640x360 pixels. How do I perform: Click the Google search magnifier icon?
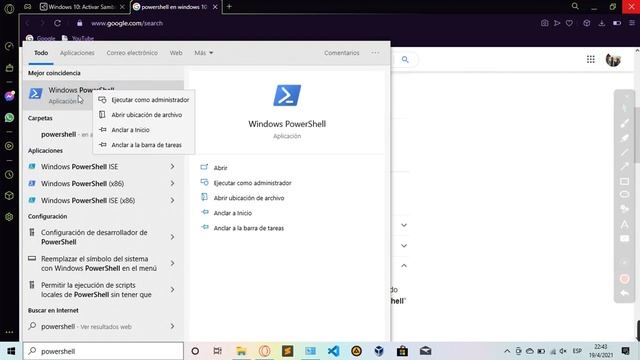(x=405, y=60)
